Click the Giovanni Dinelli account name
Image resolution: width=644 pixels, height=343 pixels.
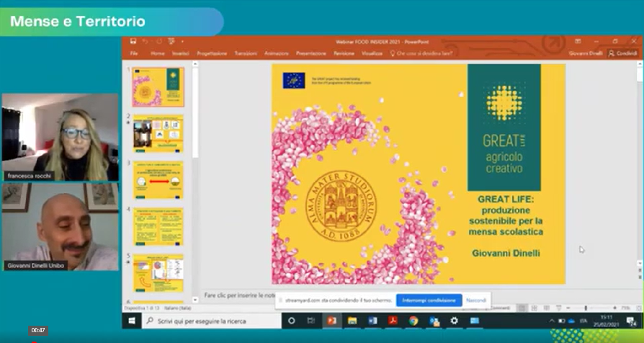(585, 53)
